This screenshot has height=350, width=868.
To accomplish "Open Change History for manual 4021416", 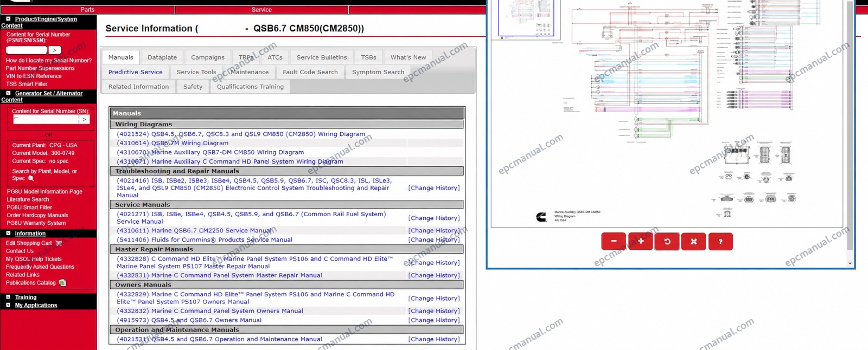I will coord(434,188).
